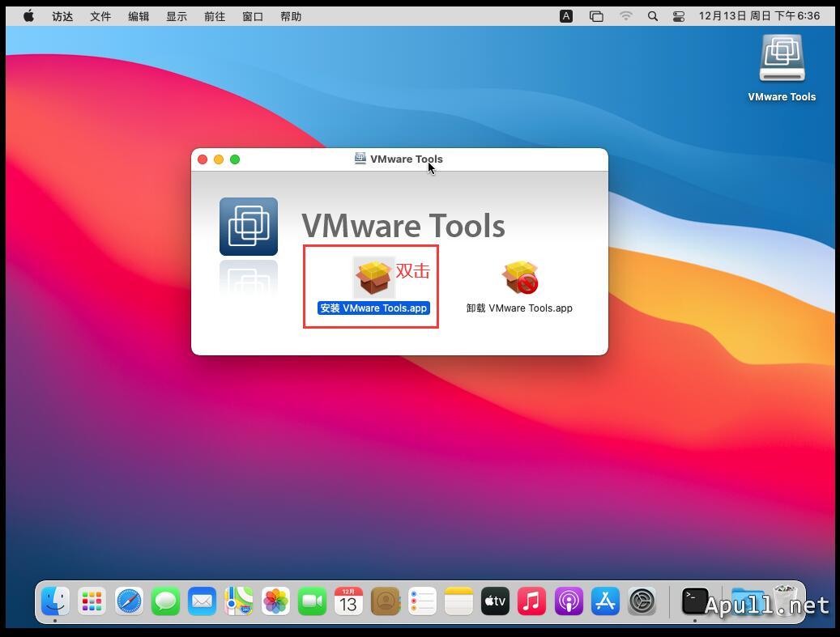840x637 pixels.
Task: Open Notes from the Dock
Action: 458,601
